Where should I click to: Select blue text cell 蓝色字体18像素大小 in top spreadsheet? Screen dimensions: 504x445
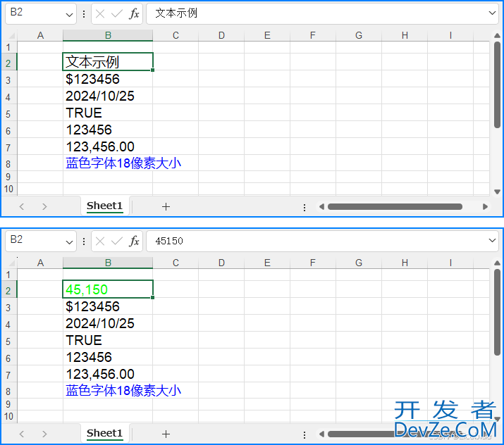(108, 163)
